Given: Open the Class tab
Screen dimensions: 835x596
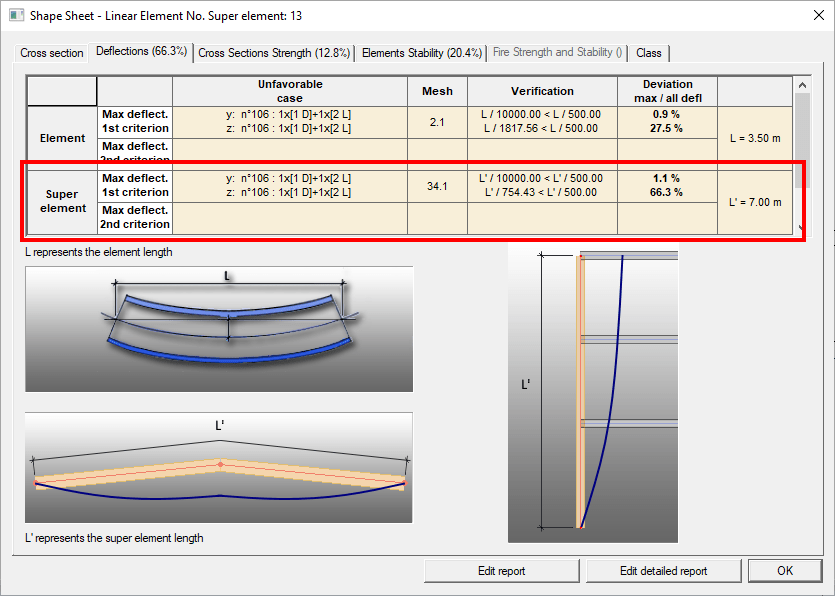Looking at the screenshot, I should (x=648, y=53).
